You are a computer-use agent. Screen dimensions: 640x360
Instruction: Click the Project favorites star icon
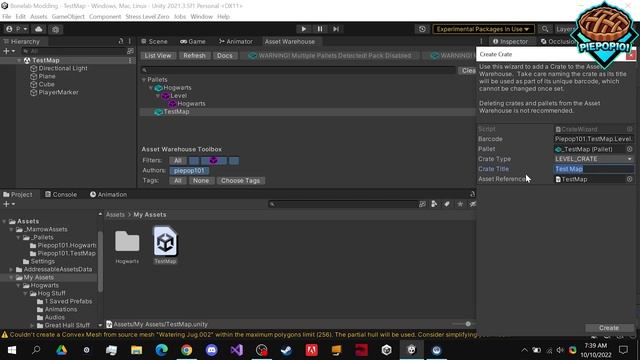[460, 204]
